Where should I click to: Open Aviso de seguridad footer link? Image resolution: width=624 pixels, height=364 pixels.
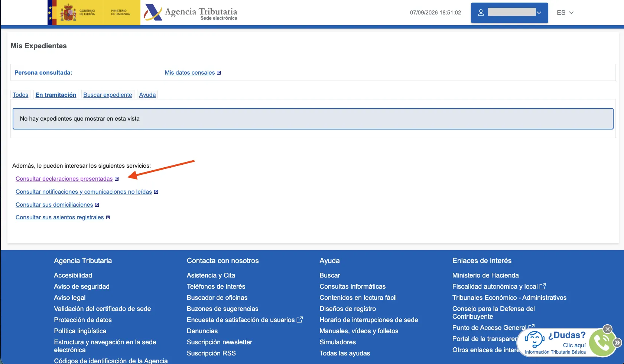(82, 286)
